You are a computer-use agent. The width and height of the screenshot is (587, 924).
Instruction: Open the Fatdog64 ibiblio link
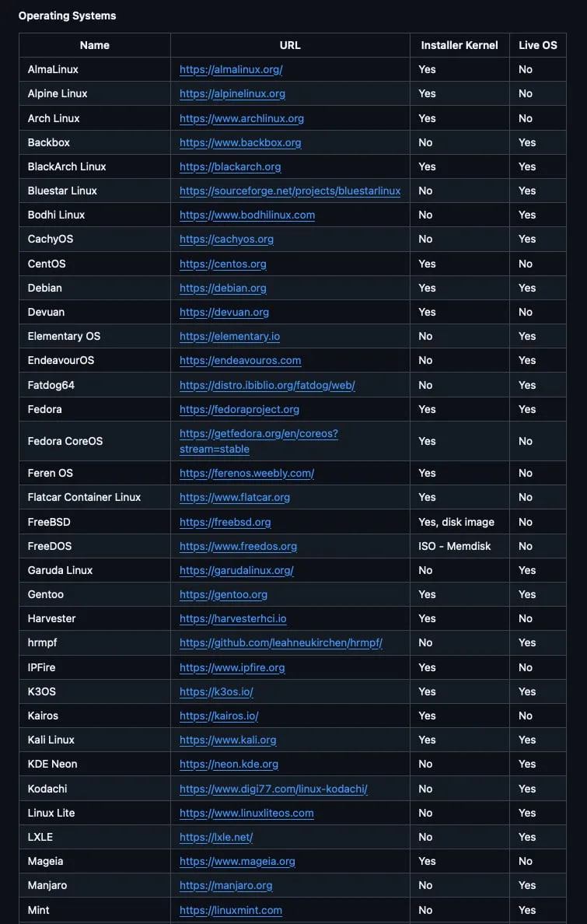pyautogui.click(x=267, y=385)
